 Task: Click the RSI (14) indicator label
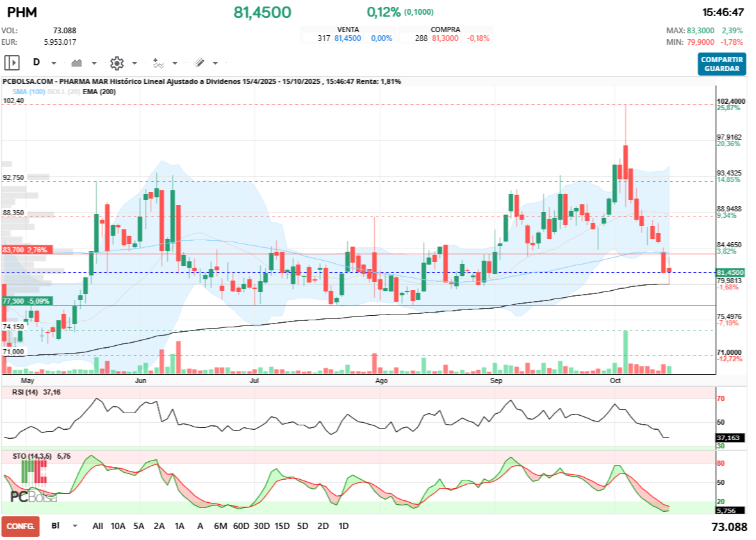[25, 392]
